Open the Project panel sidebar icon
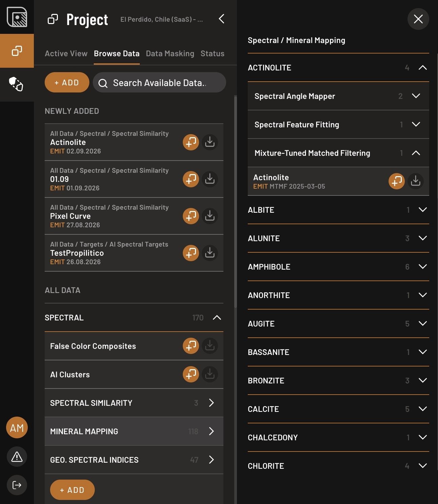 17,51
